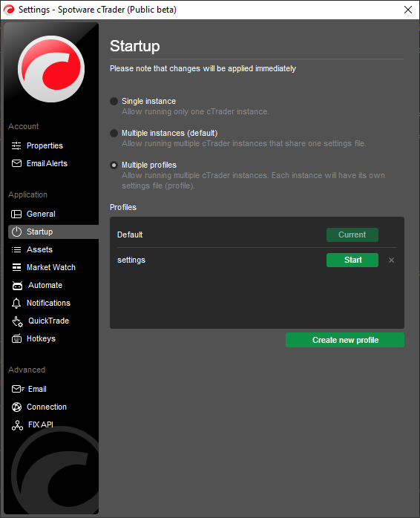Click the FIX API nodes icon
The width and height of the screenshot is (420, 518).
click(x=17, y=425)
